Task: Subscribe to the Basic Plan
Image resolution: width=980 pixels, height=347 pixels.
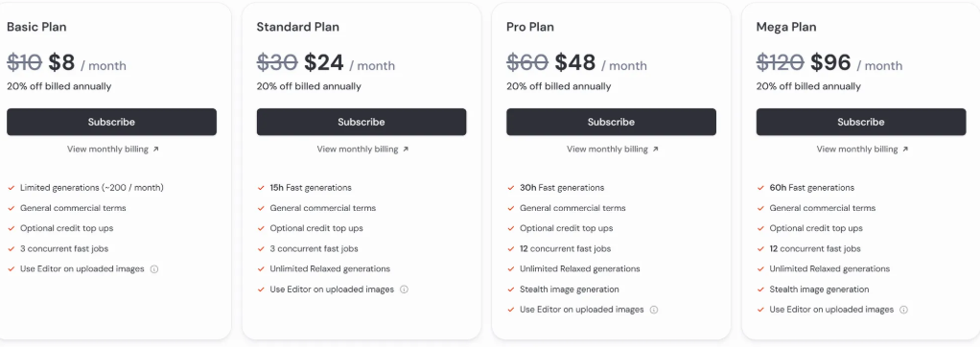Action: [x=112, y=122]
